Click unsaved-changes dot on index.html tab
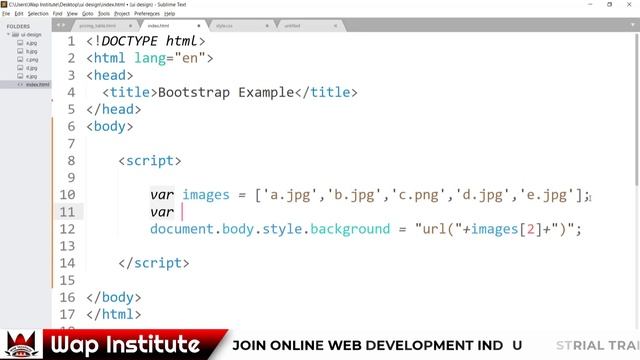Viewport: 640px width, 360px height. (199, 26)
